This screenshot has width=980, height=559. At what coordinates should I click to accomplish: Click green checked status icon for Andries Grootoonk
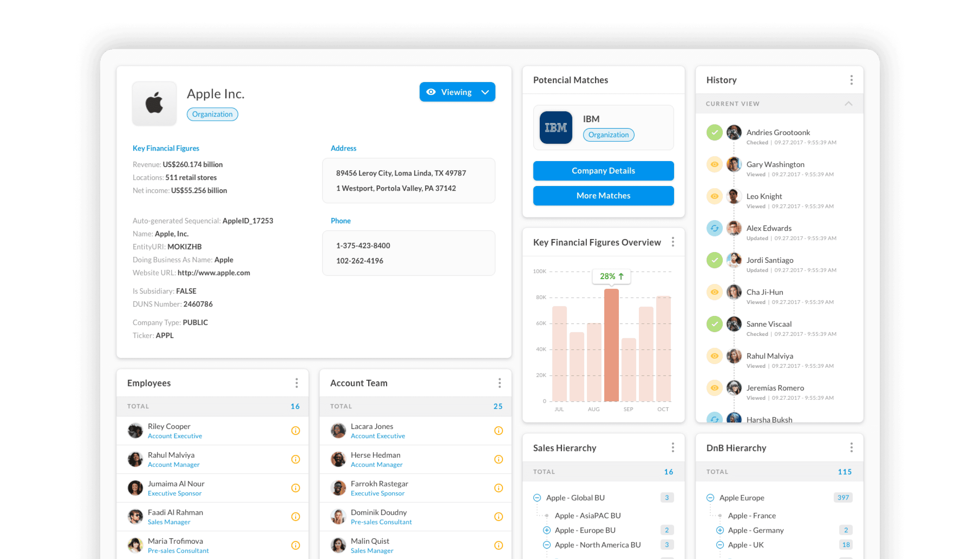click(714, 133)
